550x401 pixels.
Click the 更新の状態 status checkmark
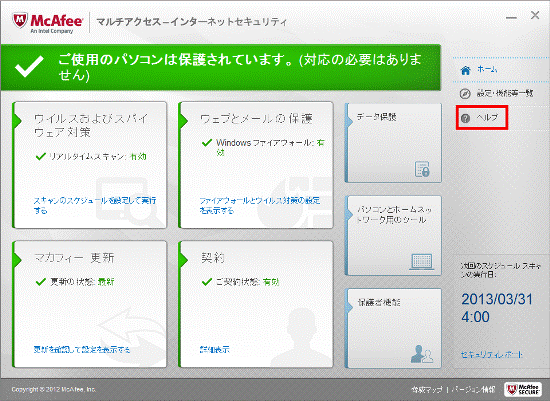[x=41, y=281]
